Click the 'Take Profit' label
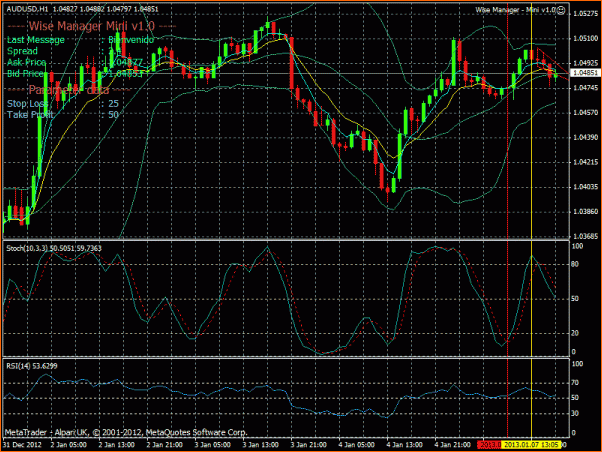 30,115
